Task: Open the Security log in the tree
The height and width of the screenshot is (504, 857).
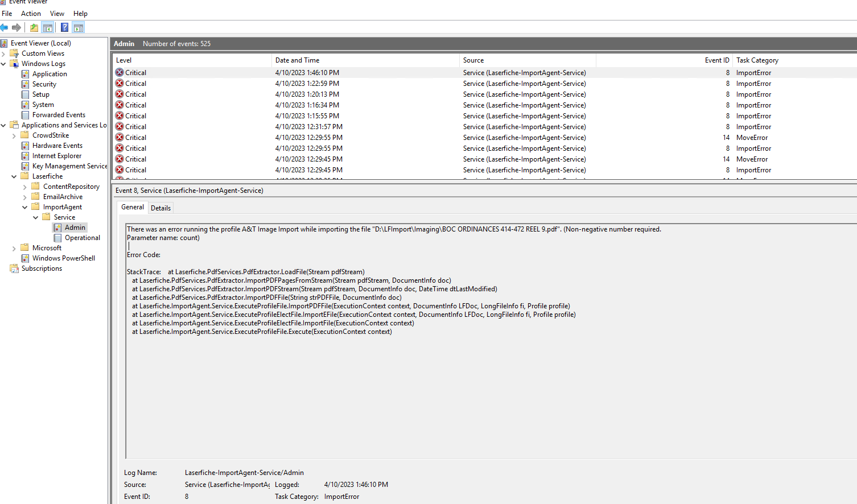Action: click(44, 84)
